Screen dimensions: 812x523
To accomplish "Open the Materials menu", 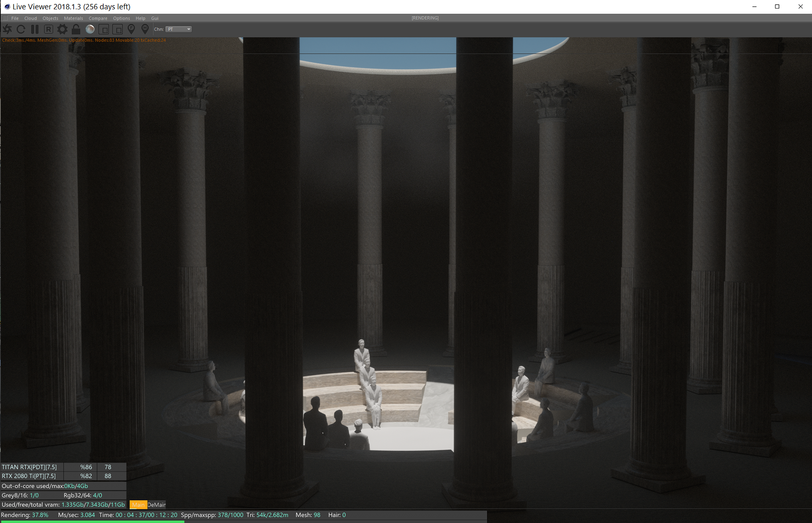I will (73, 18).
